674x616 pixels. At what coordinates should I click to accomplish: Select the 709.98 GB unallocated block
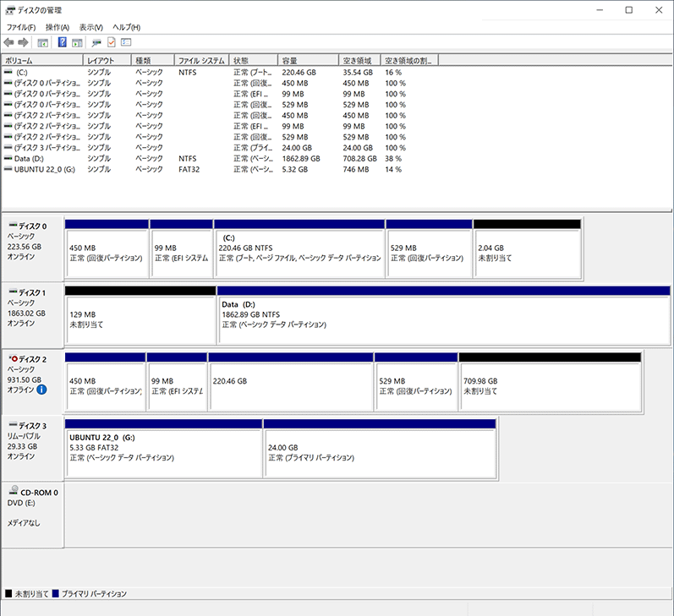tap(550, 385)
